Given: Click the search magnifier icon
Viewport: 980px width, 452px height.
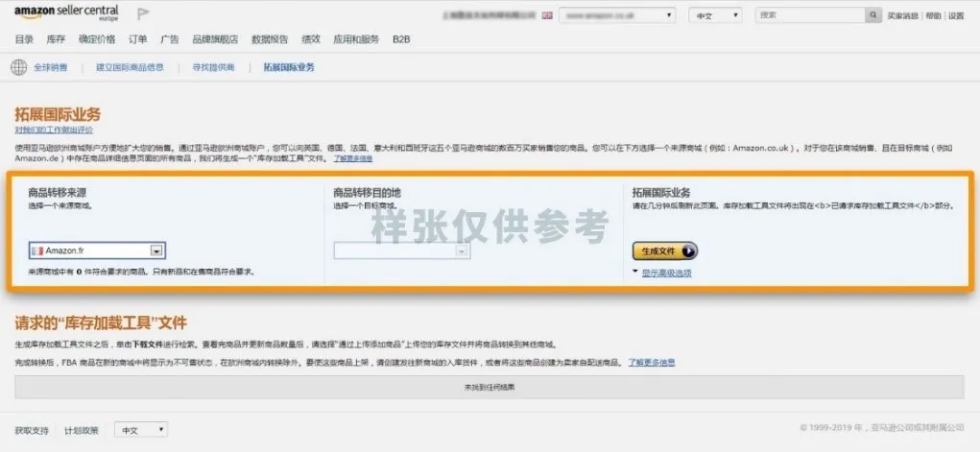Looking at the screenshot, I should (x=873, y=15).
